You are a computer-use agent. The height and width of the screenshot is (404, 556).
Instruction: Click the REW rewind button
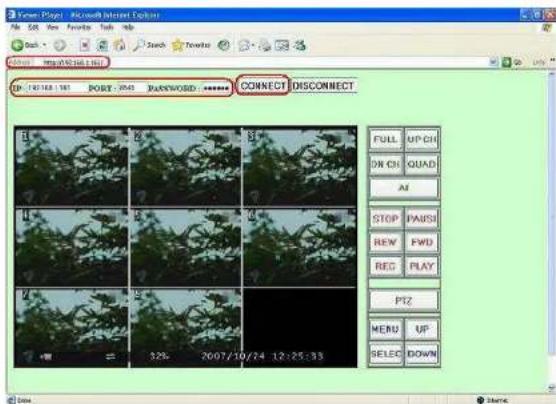coord(386,242)
